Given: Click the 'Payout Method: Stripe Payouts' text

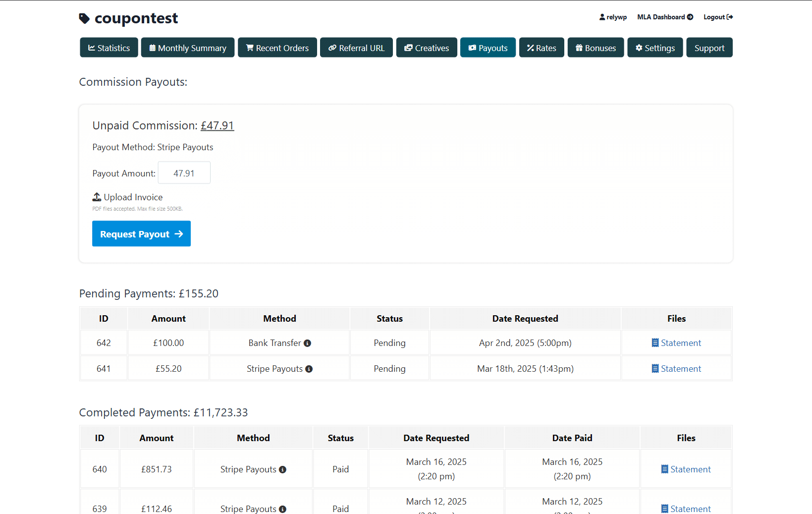Looking at the screenshot, I should coord(153,147).
